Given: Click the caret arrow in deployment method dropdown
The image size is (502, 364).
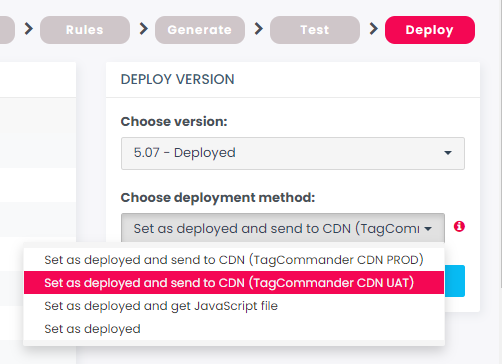Looking at the screenshot, I should [428, 229].
